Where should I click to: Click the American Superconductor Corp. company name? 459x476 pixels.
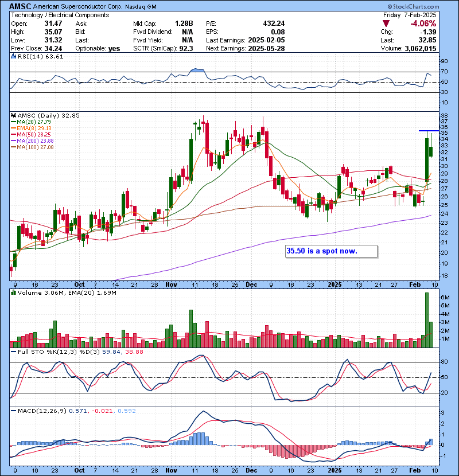coord(77,6)
